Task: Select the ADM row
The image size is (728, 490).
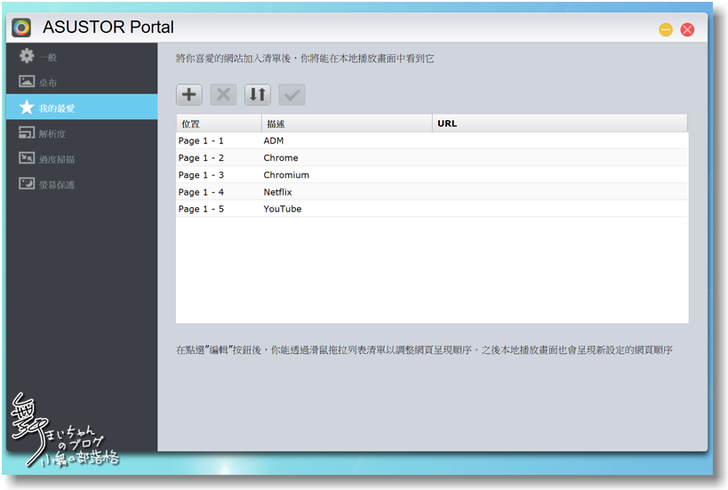Action: (432, 141)
